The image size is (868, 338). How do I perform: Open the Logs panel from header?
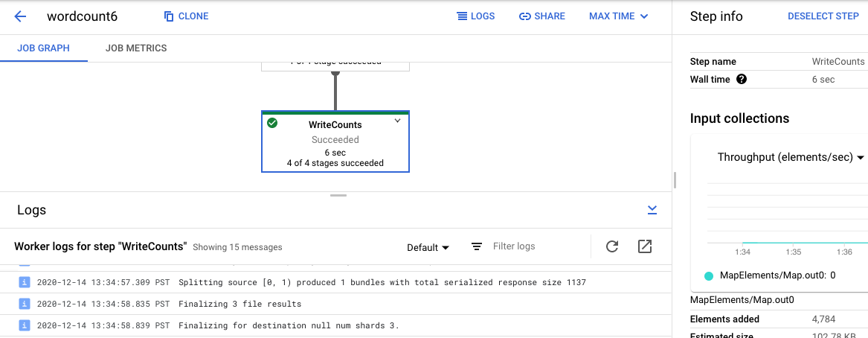[475, 16]
